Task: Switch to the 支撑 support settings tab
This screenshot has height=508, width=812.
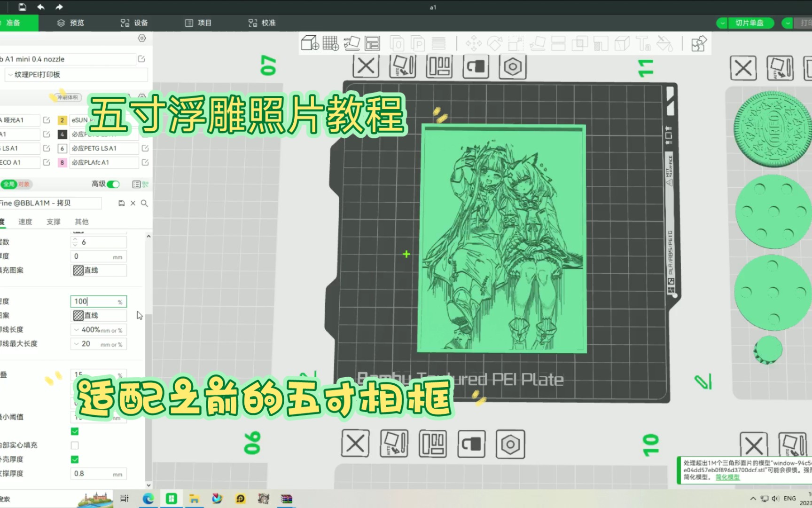Action: click(x=54, y=222)
